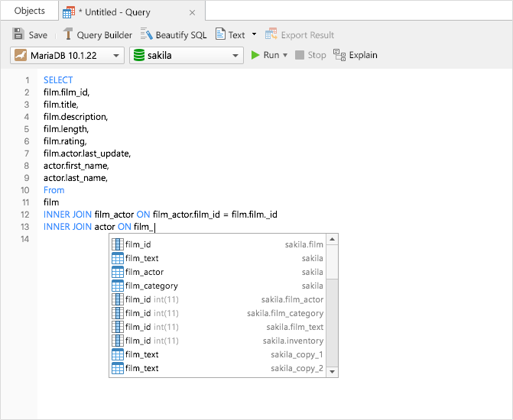Click the Explain plan icon
Image resolution: width=513 pixels, height=420 pixels.
pos(339,55)
